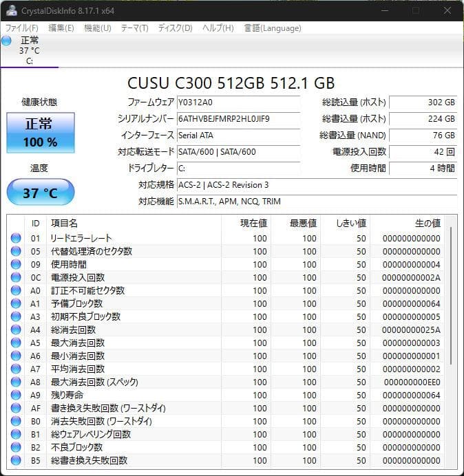Image resolution: width=464 pixels, height=476 pixels.
Task: Click the power on hours value 4 時間
Action: 423,168
